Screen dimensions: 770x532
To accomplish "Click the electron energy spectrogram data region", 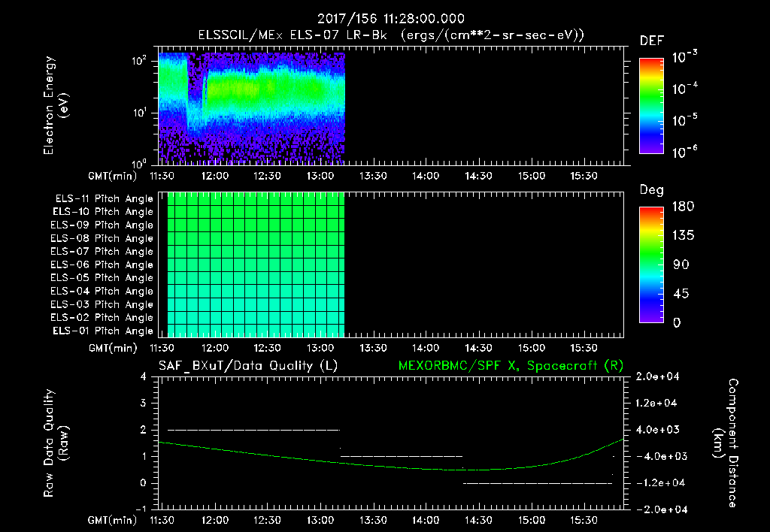I will pyautogui.click(x=251, y=108).
